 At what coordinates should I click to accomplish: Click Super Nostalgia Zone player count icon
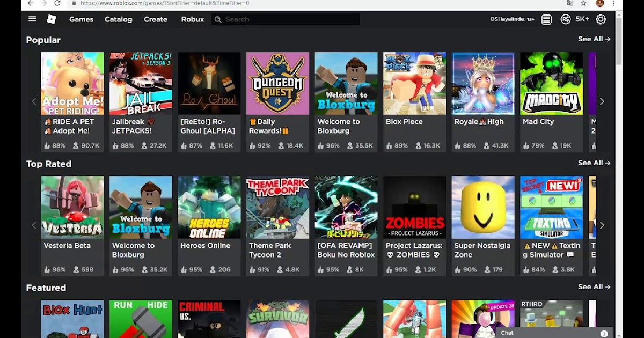(486, 269)
